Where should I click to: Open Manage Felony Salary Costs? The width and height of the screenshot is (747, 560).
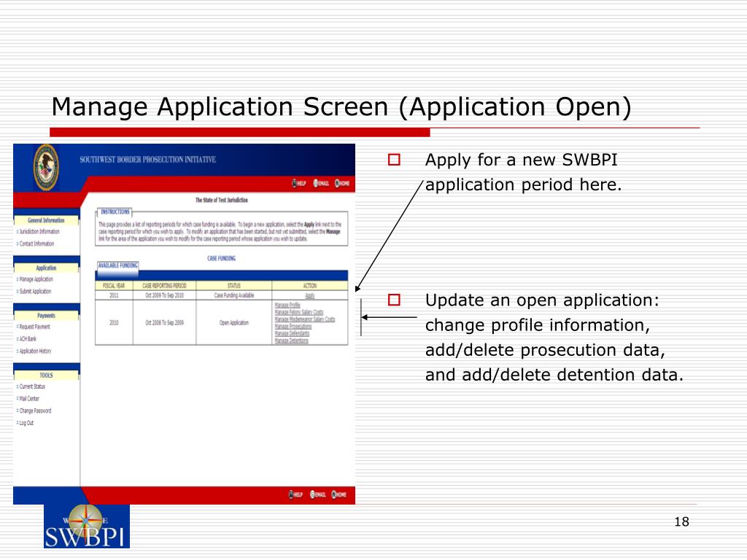298,312
